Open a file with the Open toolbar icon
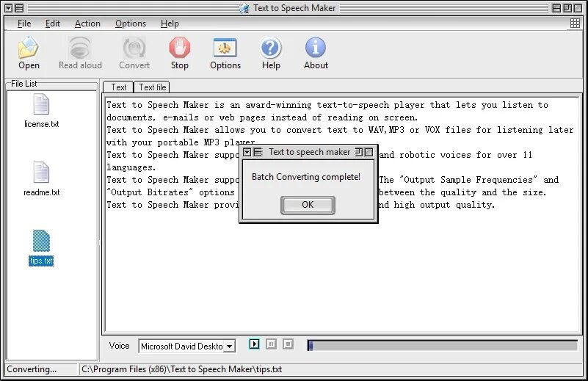 tap(29, 48)
